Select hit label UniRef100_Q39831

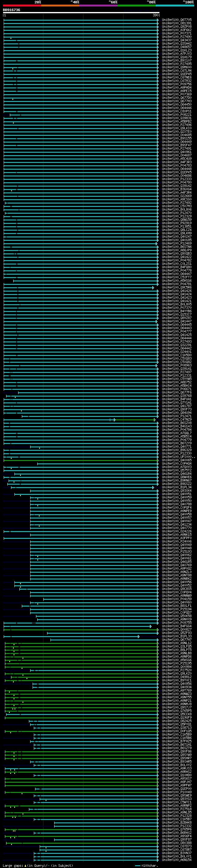(177, 118)
